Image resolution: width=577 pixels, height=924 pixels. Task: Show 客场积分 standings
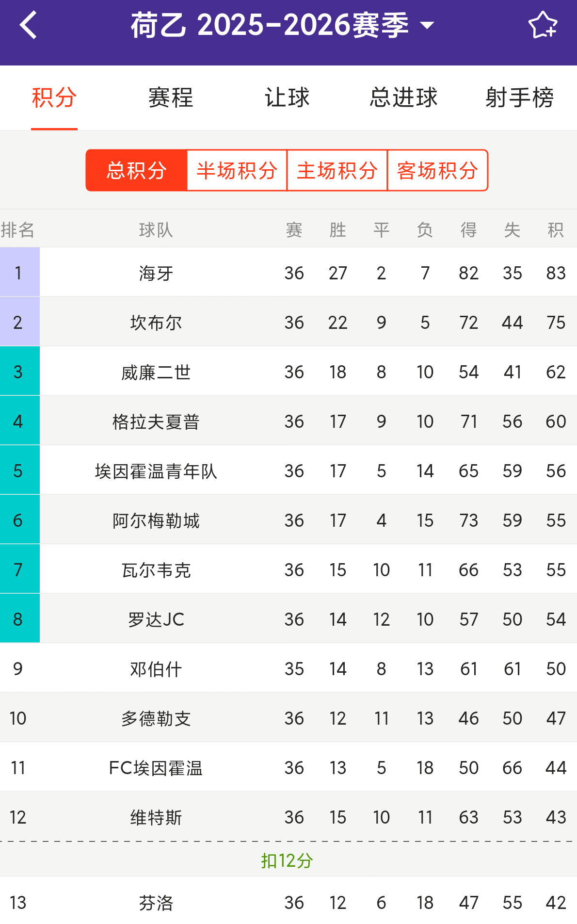[437, 171]
